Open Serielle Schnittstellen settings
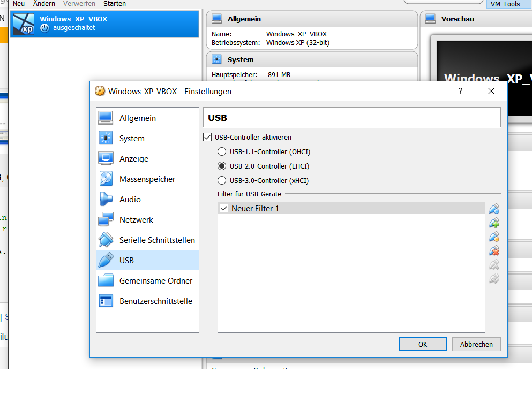The image size is (532, 411). tap(147, 240)
